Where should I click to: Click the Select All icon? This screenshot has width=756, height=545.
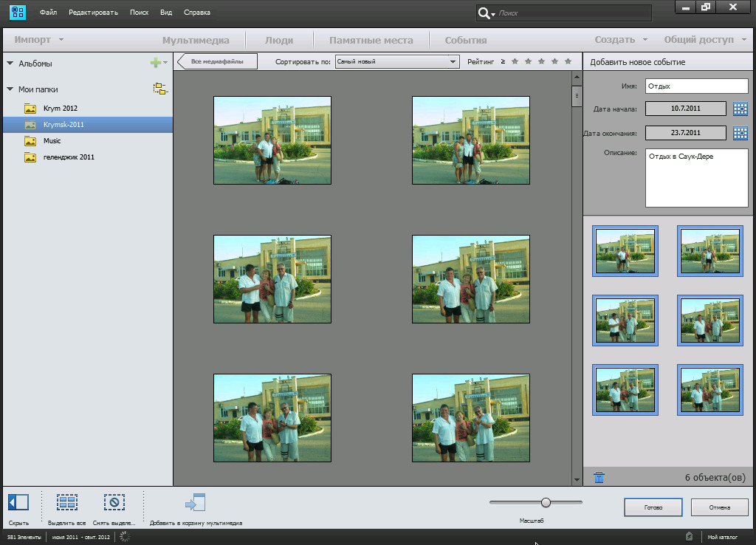click(67, 503)
